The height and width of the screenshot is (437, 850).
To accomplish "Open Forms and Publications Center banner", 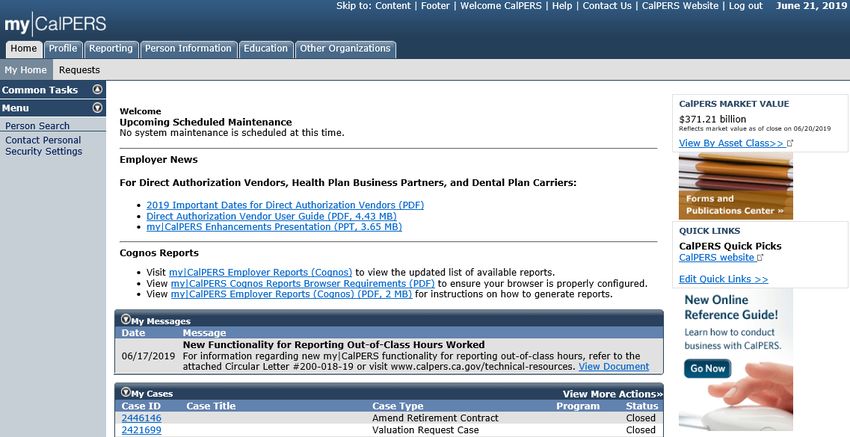I will coord(736,186).
